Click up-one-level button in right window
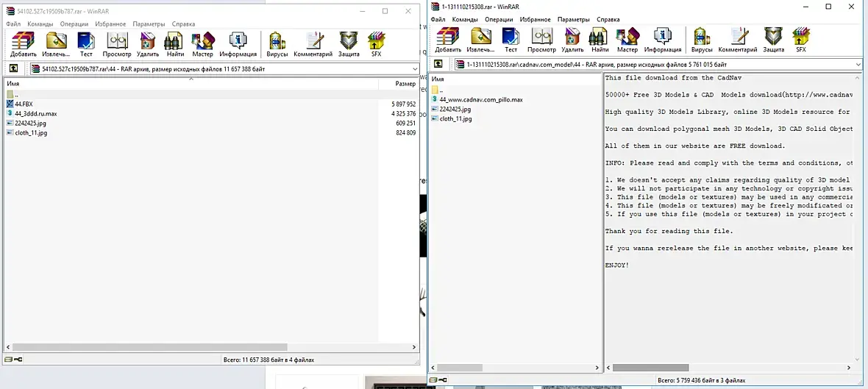This screenshot has height=389, width=868. coord(438,64)
